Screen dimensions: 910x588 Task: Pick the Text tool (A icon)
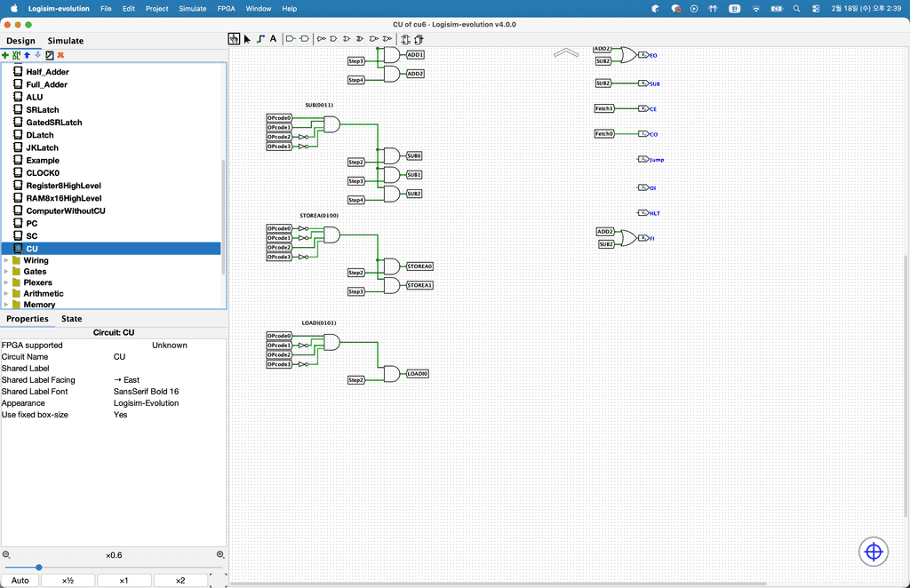point(273,39)
